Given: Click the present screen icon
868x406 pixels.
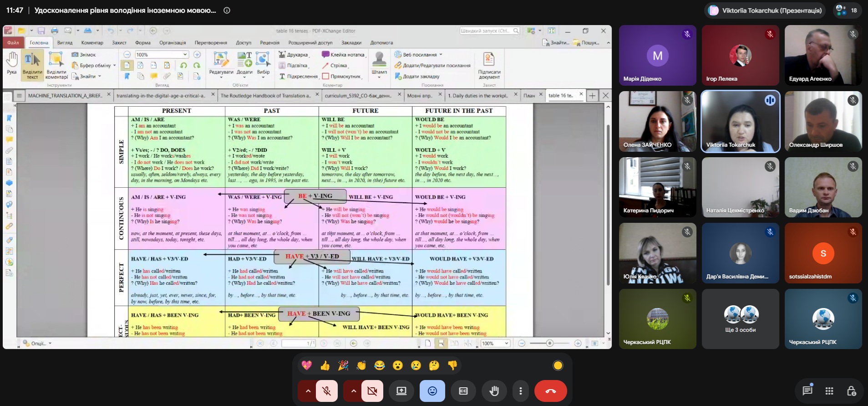Looking at the screenshot, I should pyautogui.click(x=401, y=391).
